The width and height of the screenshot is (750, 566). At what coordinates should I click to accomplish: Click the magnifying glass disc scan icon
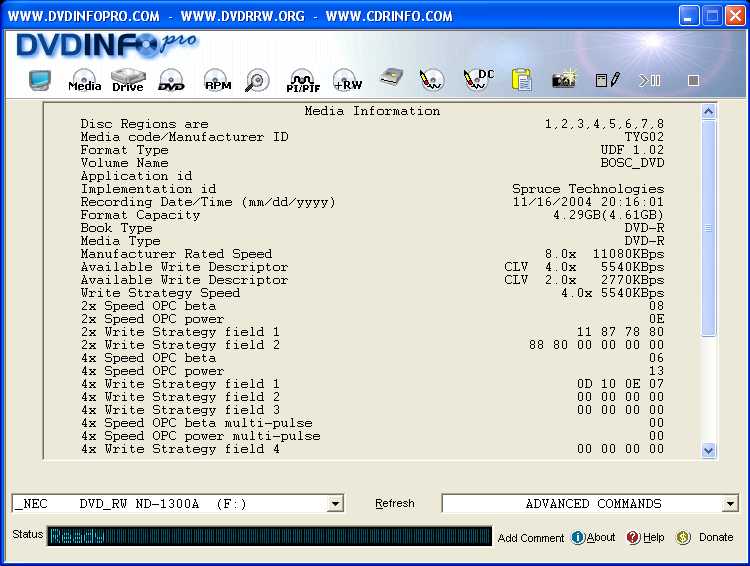coord(257,80)
